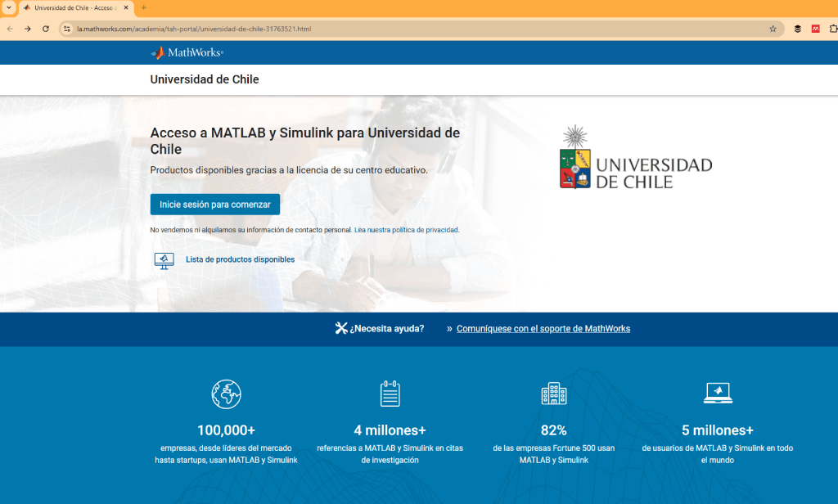Open Lista de productos disponibles link

click(240, 259)
